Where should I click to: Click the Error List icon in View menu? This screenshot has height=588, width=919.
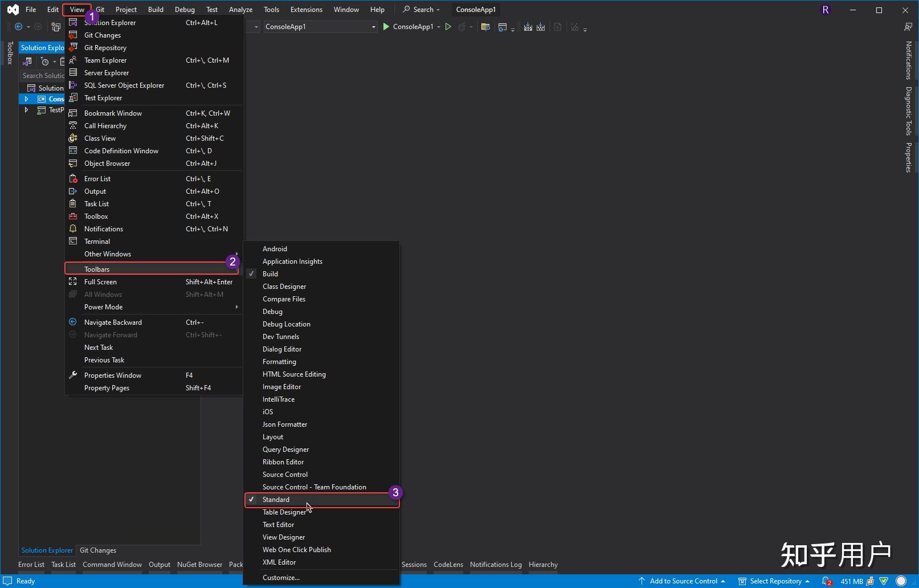[73, 179]
